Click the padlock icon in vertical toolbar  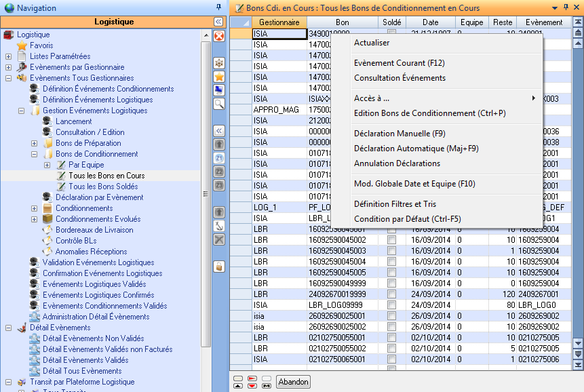[x=219, y=267]
